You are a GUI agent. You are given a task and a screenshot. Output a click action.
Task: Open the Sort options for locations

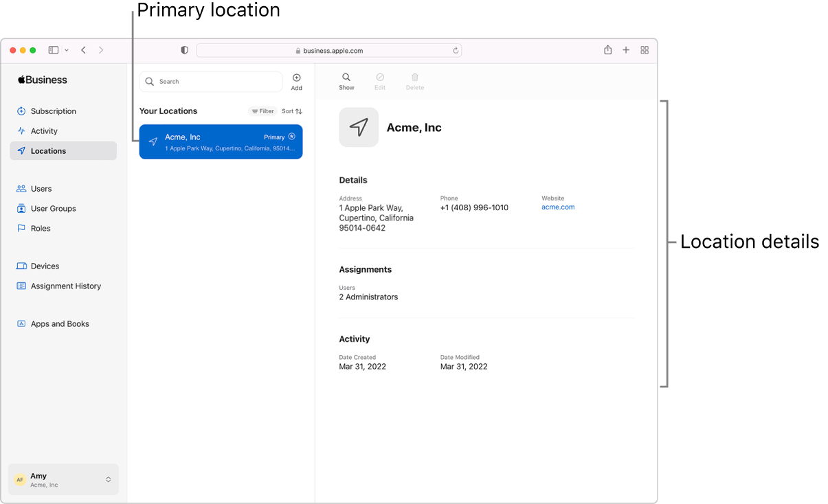pyautogui.click(x=291, y=111)
